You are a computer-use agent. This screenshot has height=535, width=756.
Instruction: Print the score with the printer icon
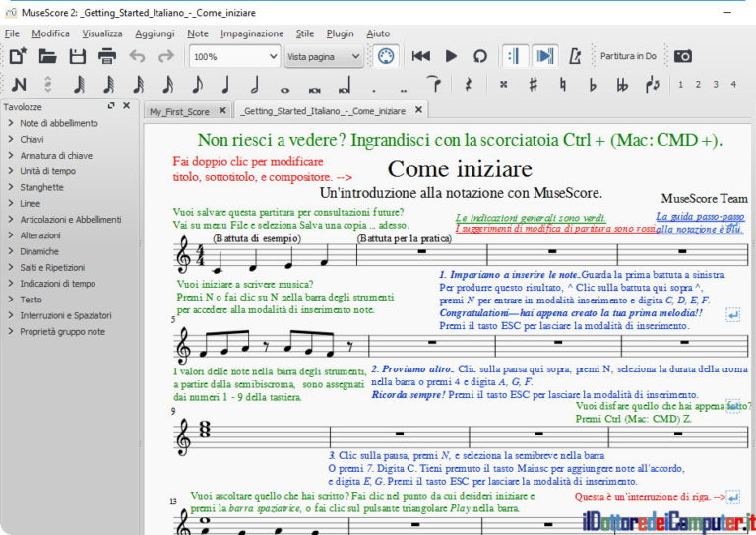(107, 56)
